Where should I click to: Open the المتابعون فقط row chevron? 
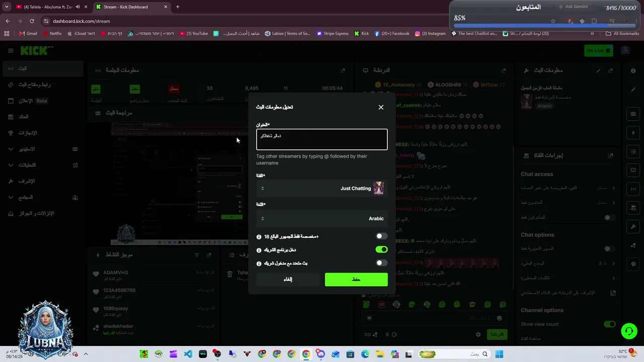[613, 203]
